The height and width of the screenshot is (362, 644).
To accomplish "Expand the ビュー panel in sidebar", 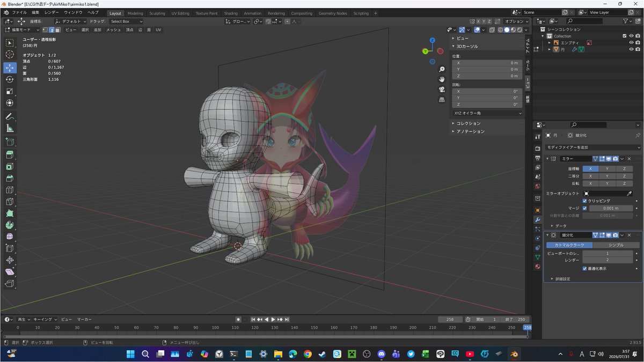I will [463, 39].
